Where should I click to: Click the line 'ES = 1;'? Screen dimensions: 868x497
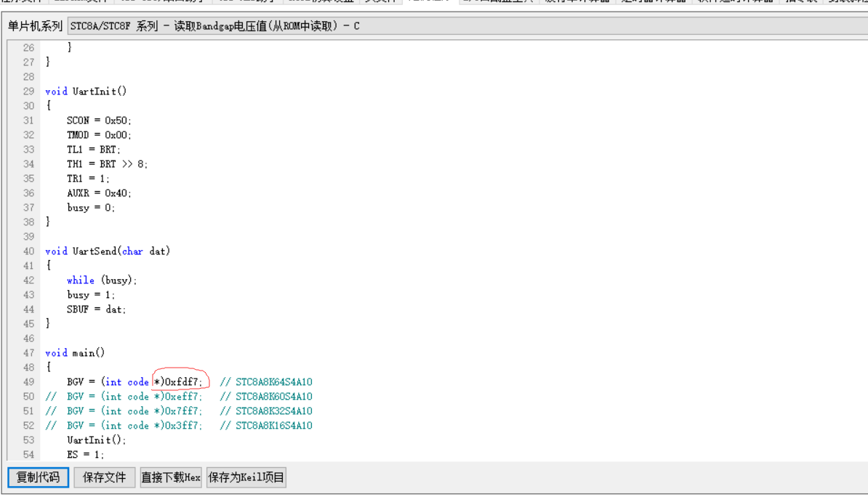tap(85, 454)
